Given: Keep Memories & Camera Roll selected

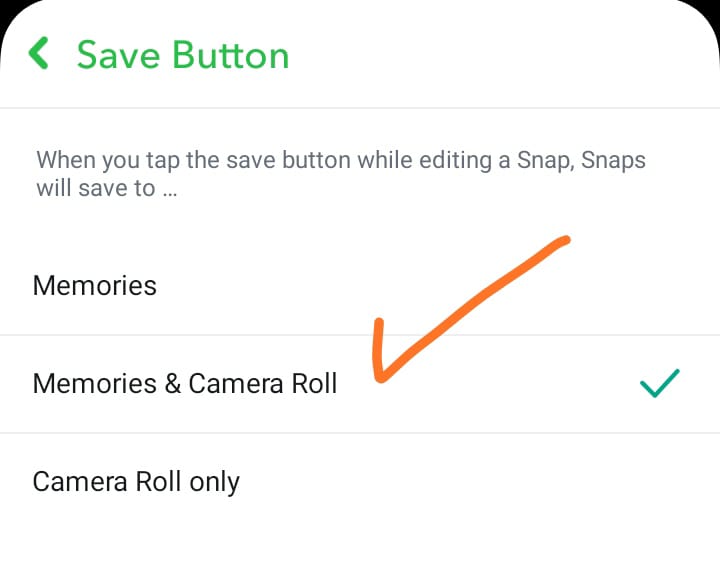Looking at the screenshot, I should tap(360, 384).
